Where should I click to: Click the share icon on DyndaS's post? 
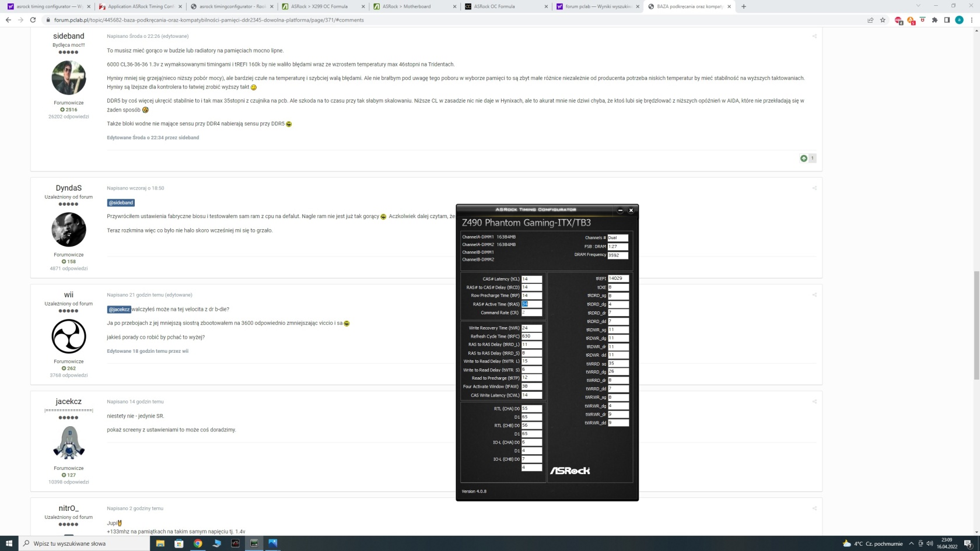click(814, 188)
